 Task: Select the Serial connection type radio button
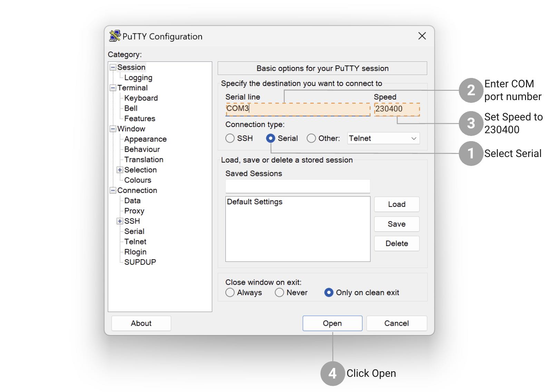[x=271, y=138]
